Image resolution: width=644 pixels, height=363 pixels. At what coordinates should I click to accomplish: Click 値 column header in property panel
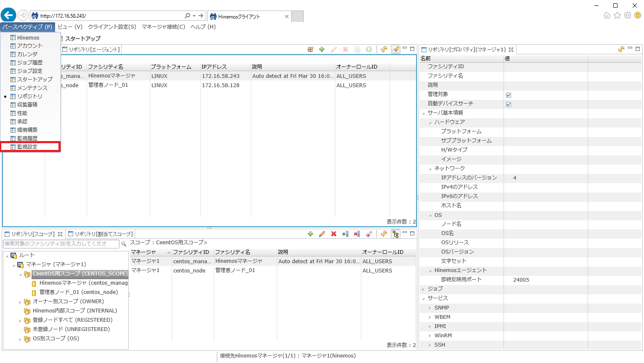(x=546, y=59)
